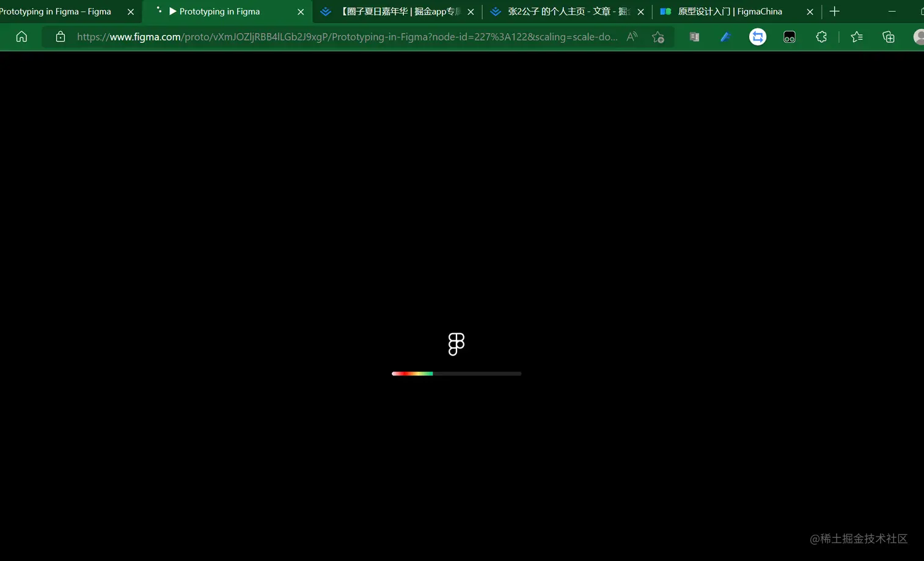Open the Tampermonkey extension icon
Image resolution: width=924 pixels, height=561 pixels.
790,37
